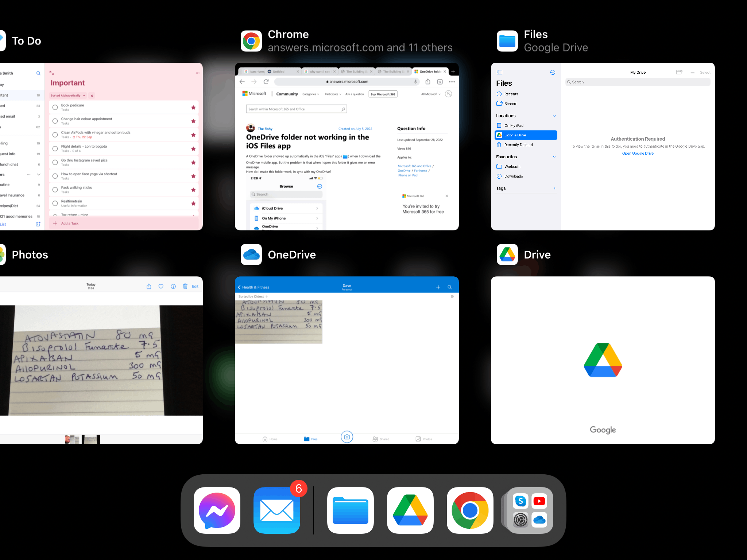Image resolution: width=747 pixels, height=560 pixels.
Task: Open search in OneDrive header
Action: [x=450, y=287]
